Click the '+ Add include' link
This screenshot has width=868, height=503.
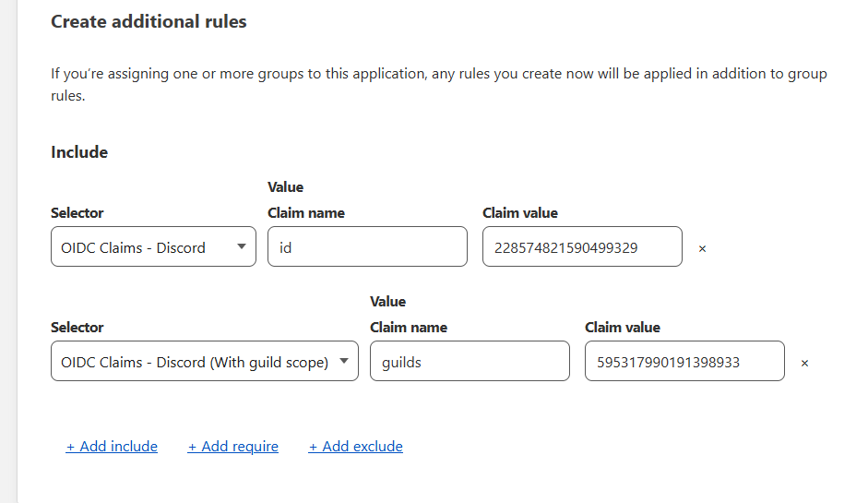[x=112, y=447]
